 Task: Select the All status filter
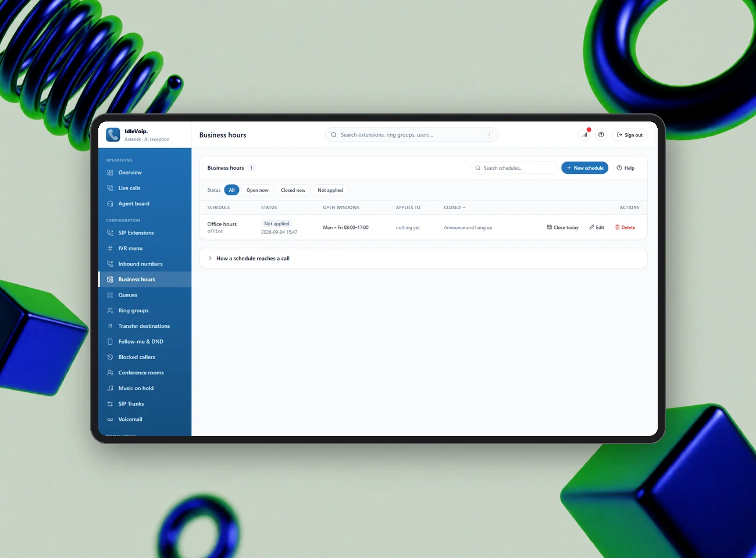(231, 190)
